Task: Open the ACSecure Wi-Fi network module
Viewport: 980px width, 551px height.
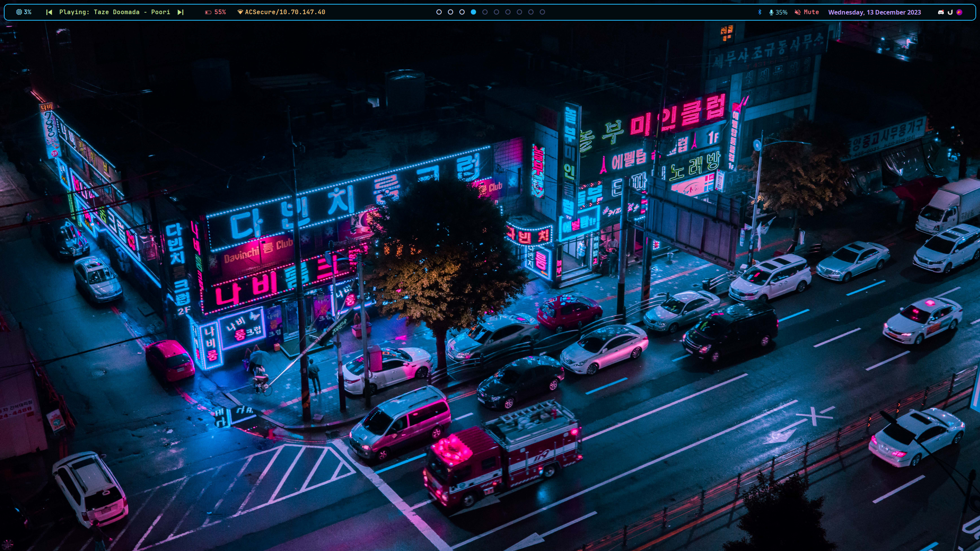Action: (281, 12)
